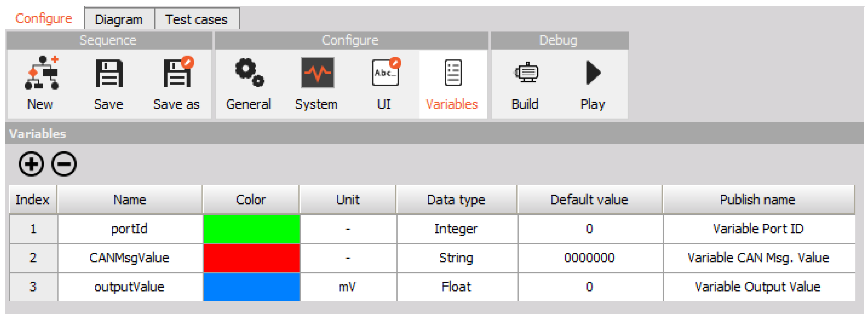Change the red CANMsgValue color swatch

[251, 258]
